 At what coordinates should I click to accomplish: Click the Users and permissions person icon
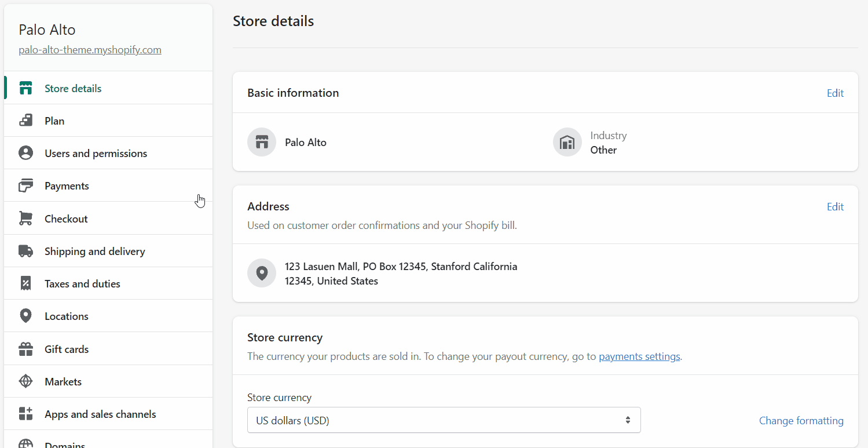[x=25, y=153]
